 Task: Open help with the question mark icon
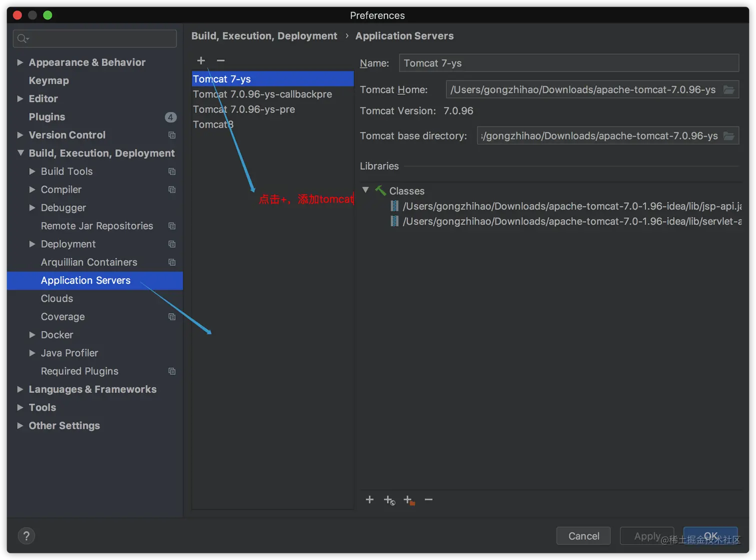point(26,536)
